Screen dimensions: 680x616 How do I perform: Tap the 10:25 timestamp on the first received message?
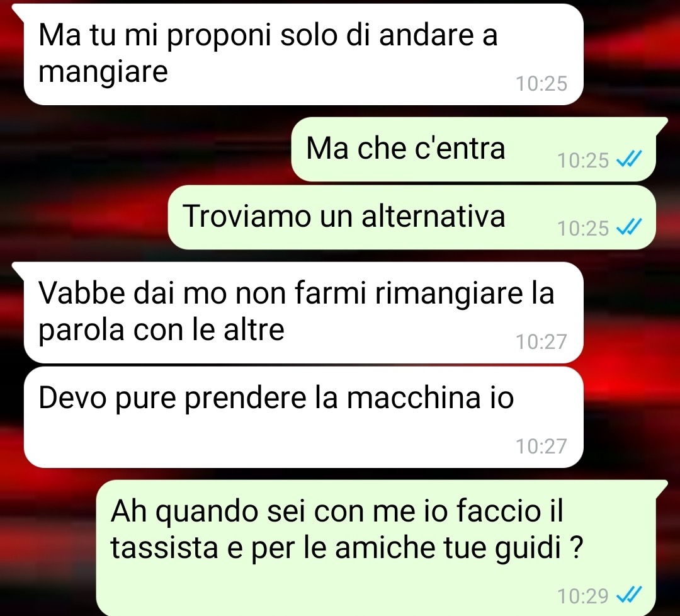[541, 84]
